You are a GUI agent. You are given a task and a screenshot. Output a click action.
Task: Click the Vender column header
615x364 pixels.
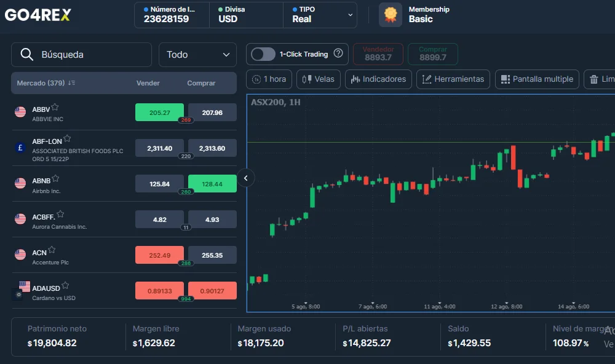click(148, 83)
